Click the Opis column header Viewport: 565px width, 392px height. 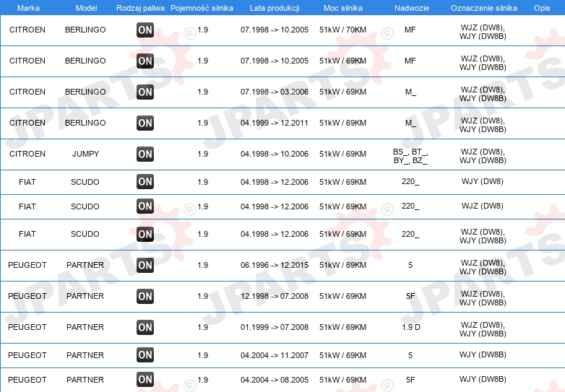542,8
